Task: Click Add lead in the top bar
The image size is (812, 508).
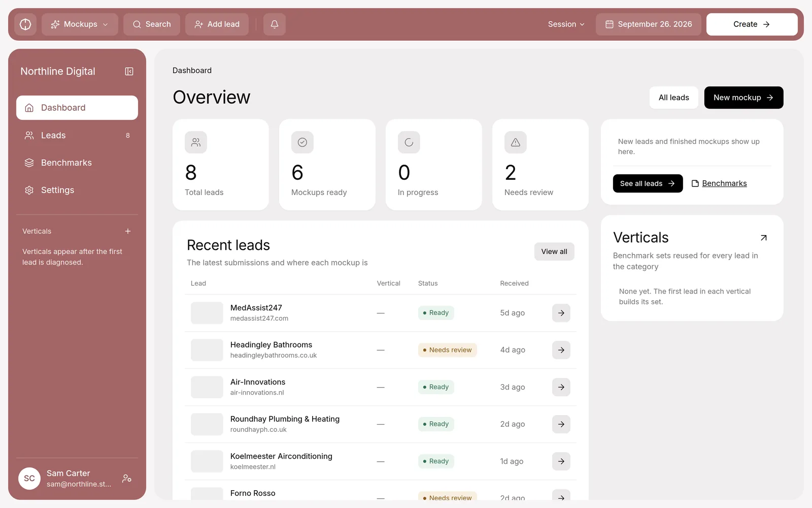Action: click(x=217, y=24)
